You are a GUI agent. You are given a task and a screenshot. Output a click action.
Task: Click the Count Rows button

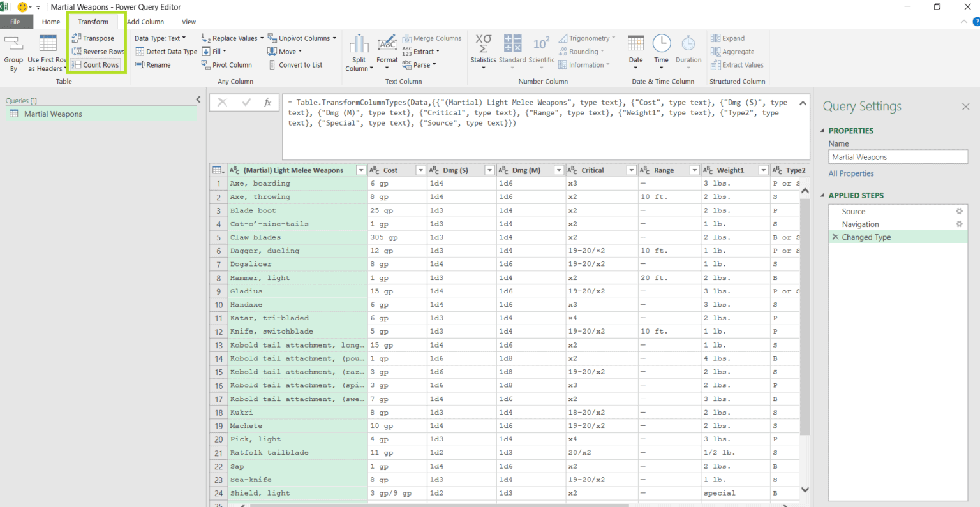[x=98, y=64]
